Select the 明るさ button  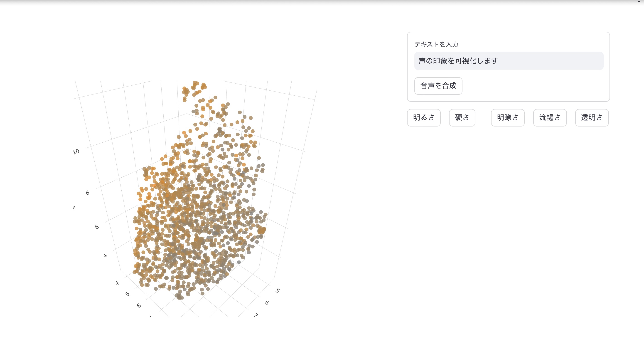[x=423, y=118]
